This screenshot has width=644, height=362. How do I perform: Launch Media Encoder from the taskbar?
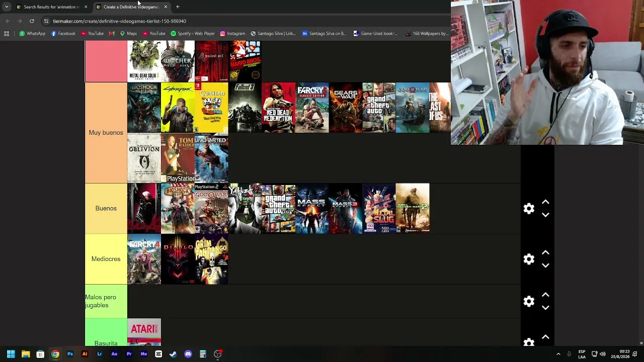point(144,354)
